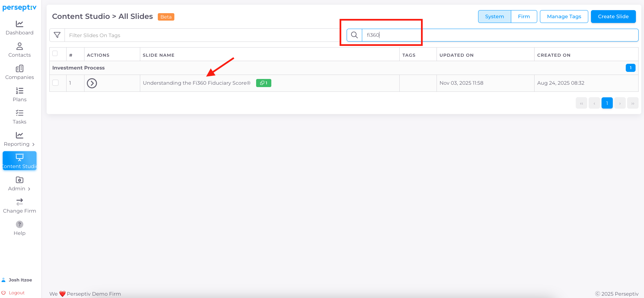Click the Beta badge next to All Slides
The image size is (644, 298).
coord(166,17)
